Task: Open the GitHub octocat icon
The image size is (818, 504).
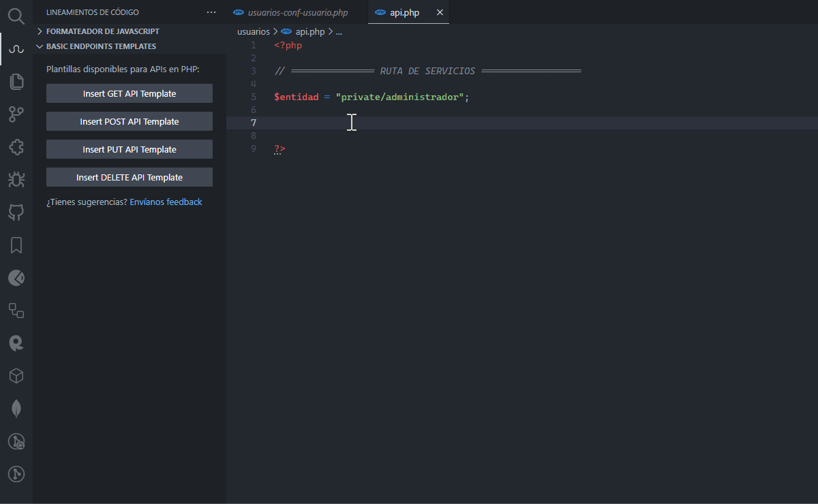Action: [x=16, y=212]
